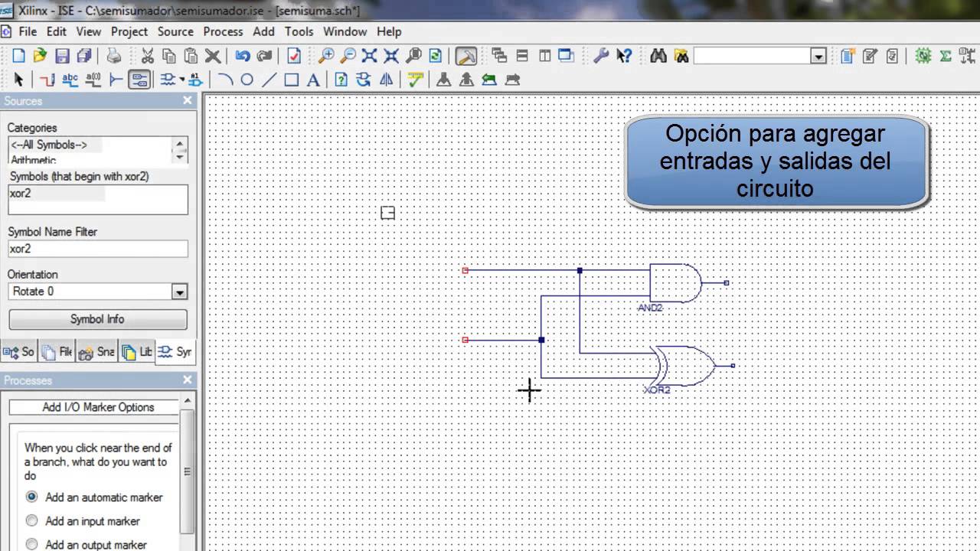Image resolution: width=980 pixels, height=551 pixels.
Task: Close the Processes panel
Action: point(188,380)
